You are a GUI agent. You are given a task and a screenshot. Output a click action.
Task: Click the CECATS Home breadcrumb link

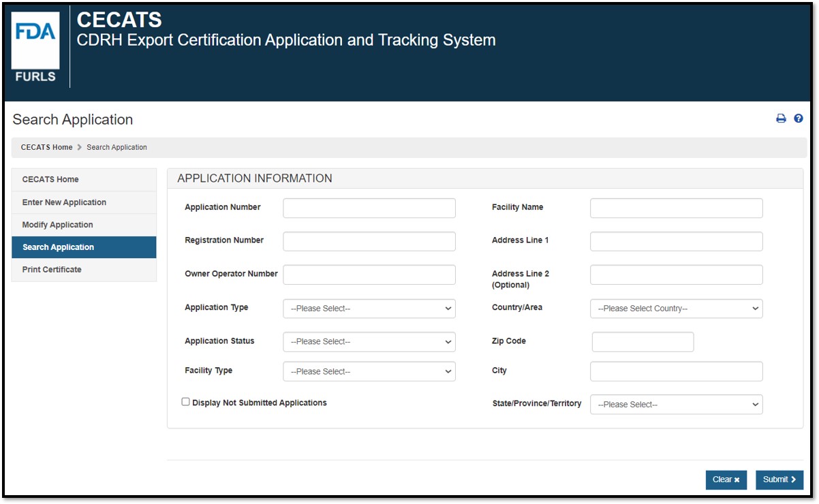[x=46, y=147]
